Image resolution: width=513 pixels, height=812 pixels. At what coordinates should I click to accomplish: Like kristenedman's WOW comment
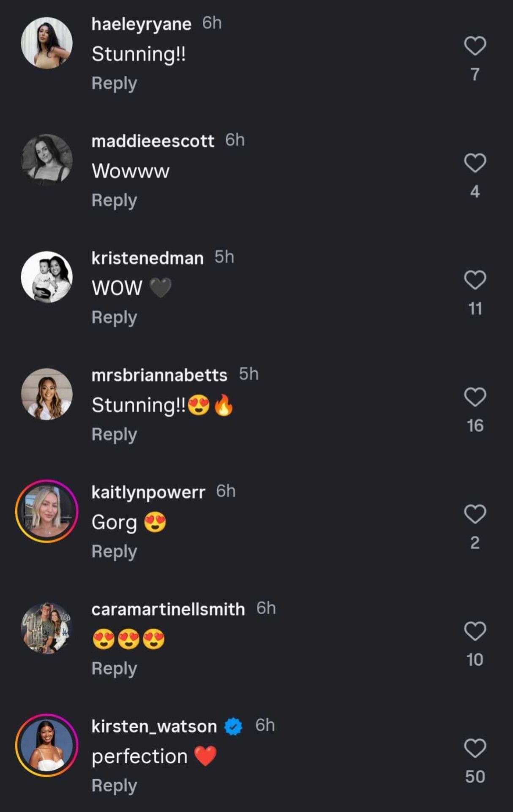point(475,280)
